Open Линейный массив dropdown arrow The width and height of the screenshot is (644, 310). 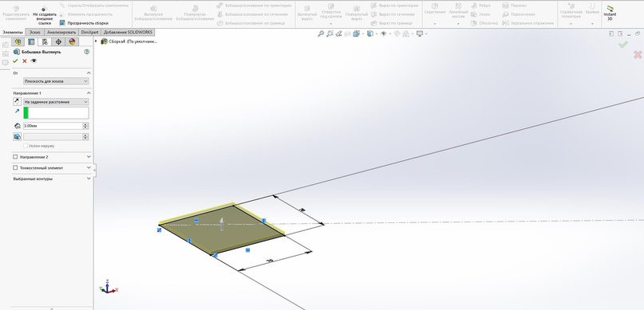point(458,24)
